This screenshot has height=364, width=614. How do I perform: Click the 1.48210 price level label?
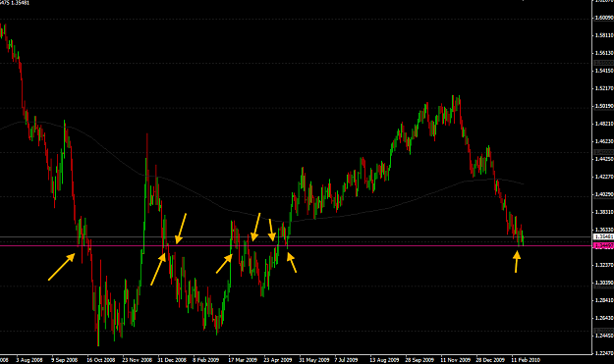[604, 124]
